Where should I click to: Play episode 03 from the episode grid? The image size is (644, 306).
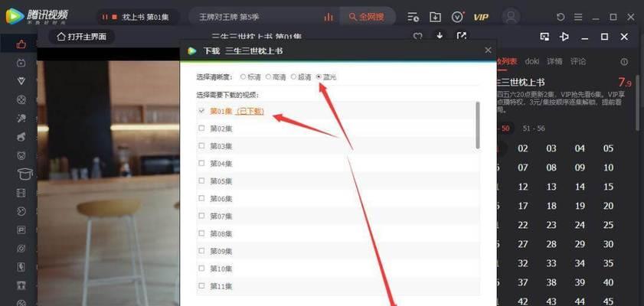[551, 148]
